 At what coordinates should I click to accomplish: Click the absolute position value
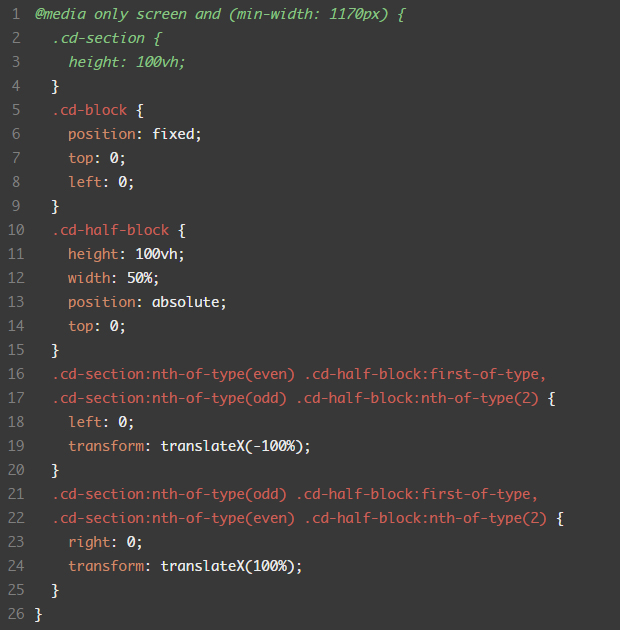[186, 302]
